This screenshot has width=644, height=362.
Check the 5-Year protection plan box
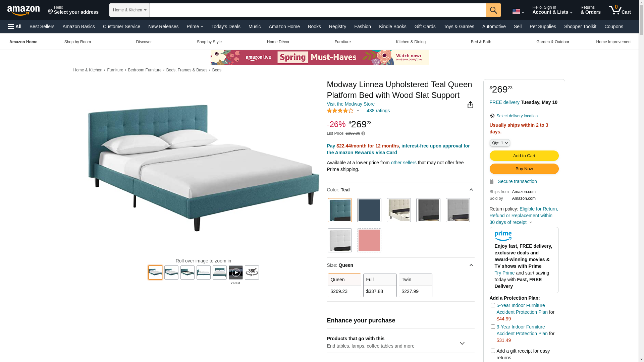(493, 305)
